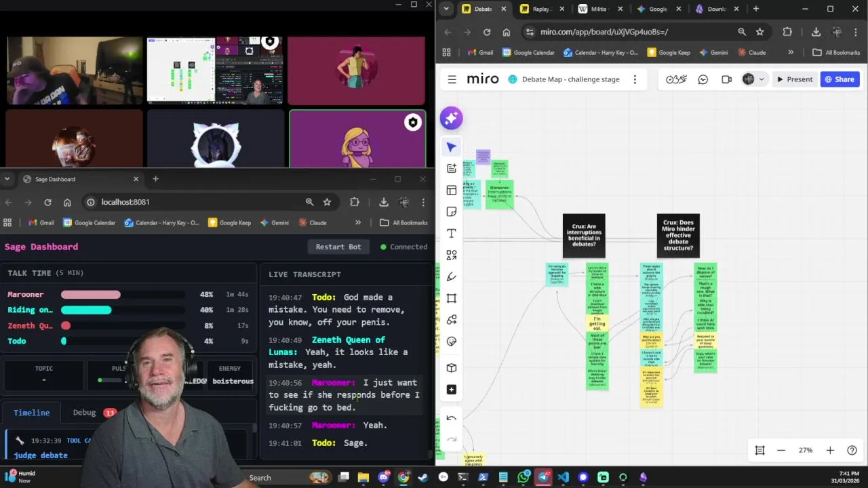This screenshot has height=488, width=868.
Task: Open the Timeline tab in Sage Dashboard
Action: (x=32, y=413)
